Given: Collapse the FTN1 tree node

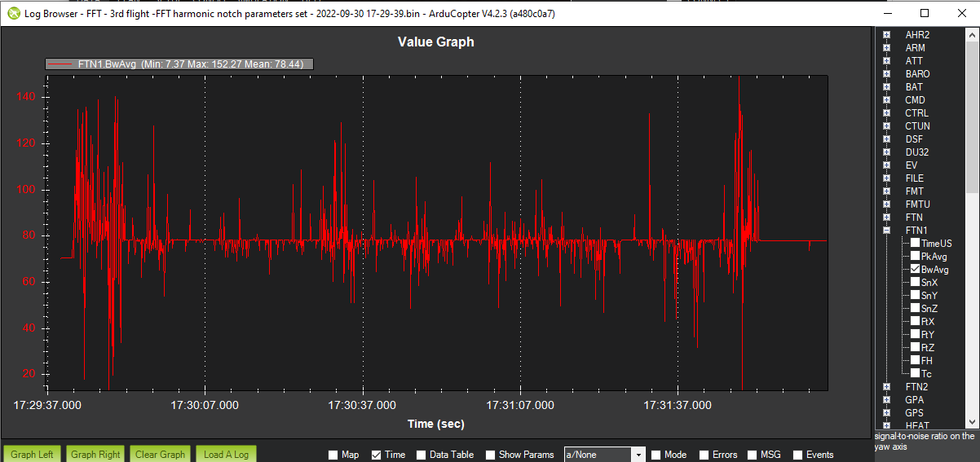Looking at the screenshot, I should [x=886, y=231].
